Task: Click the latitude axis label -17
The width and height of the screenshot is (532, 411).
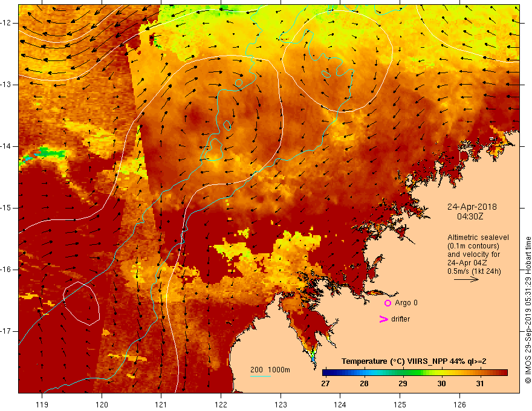Action: pos(7,331)
